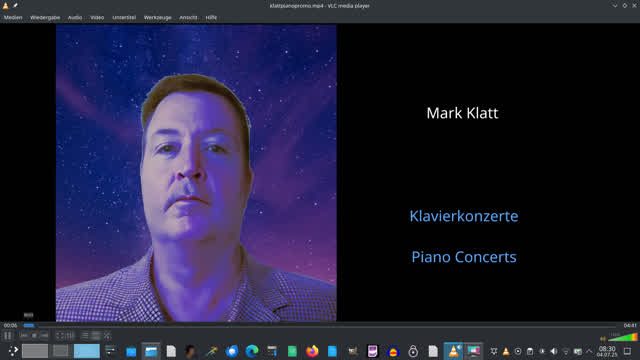This screenshot has height=360, width=640.
Task: Select the VLC media player task entry
Action: tap(453, 351)
